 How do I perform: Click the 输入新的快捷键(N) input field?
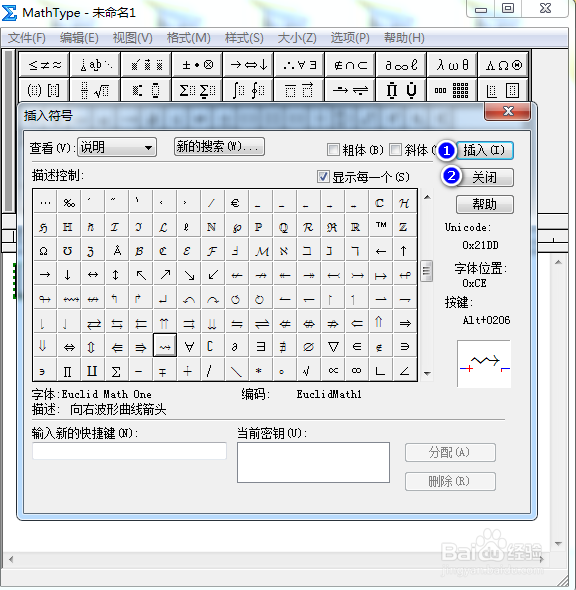(129, 451)
